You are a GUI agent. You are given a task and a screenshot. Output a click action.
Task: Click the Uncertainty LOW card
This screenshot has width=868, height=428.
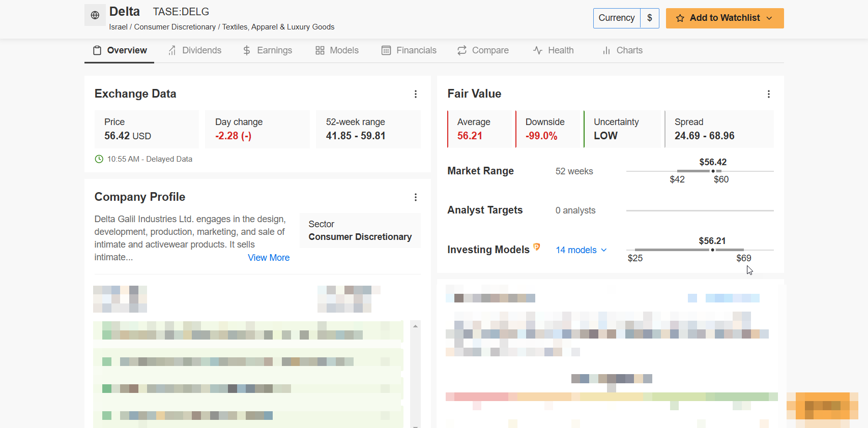point(622,129)
